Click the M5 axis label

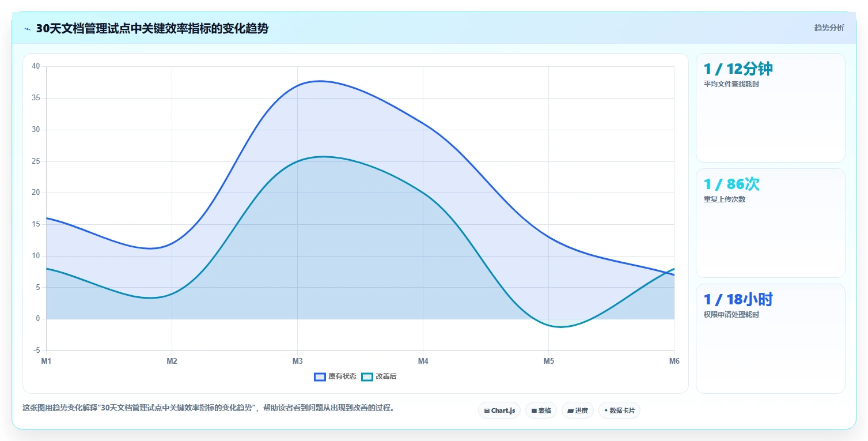549,361
